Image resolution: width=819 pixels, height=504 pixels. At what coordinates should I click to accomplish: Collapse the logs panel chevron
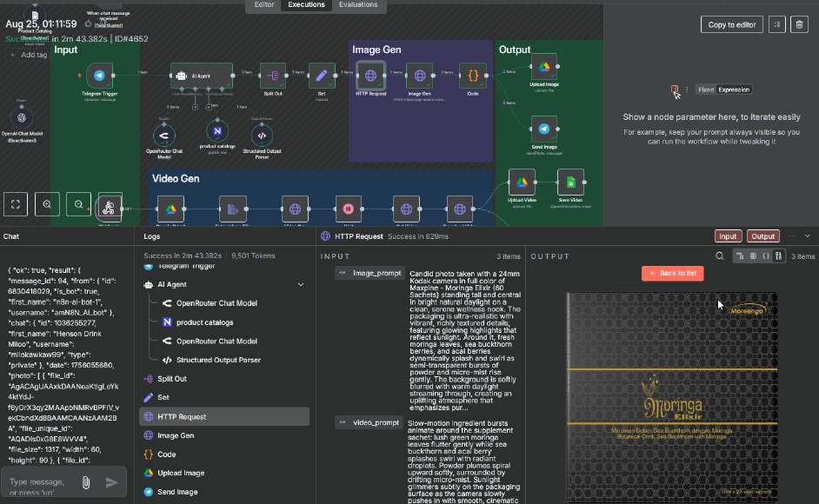click(x=808, y=236)
